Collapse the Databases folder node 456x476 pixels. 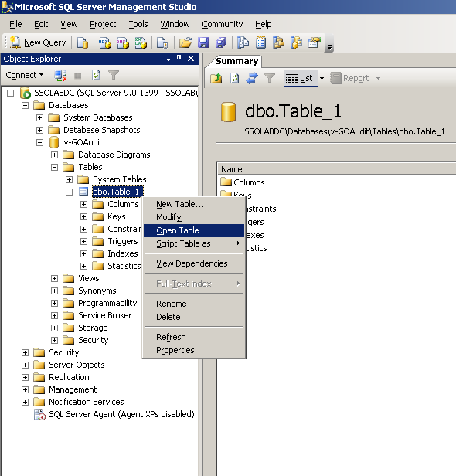26,105
